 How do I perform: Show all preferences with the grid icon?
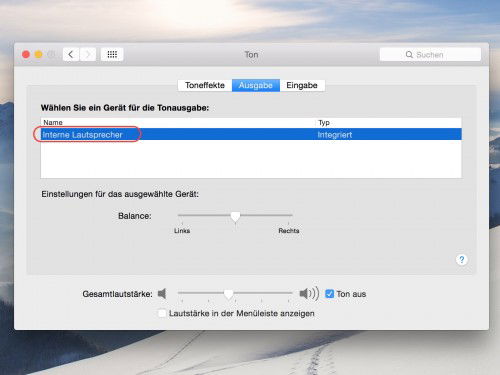coord(112,54)
